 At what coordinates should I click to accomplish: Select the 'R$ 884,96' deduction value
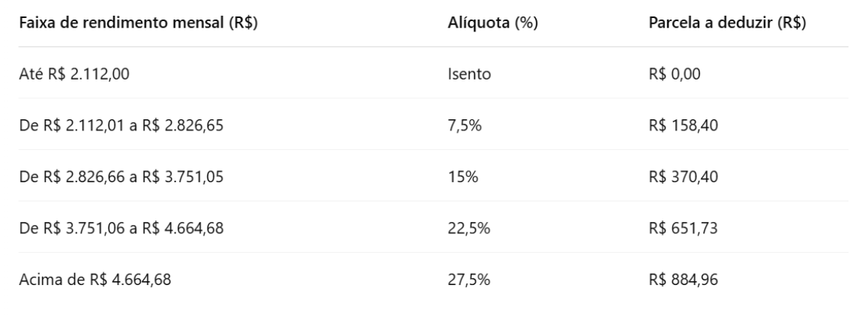point(683,279)
